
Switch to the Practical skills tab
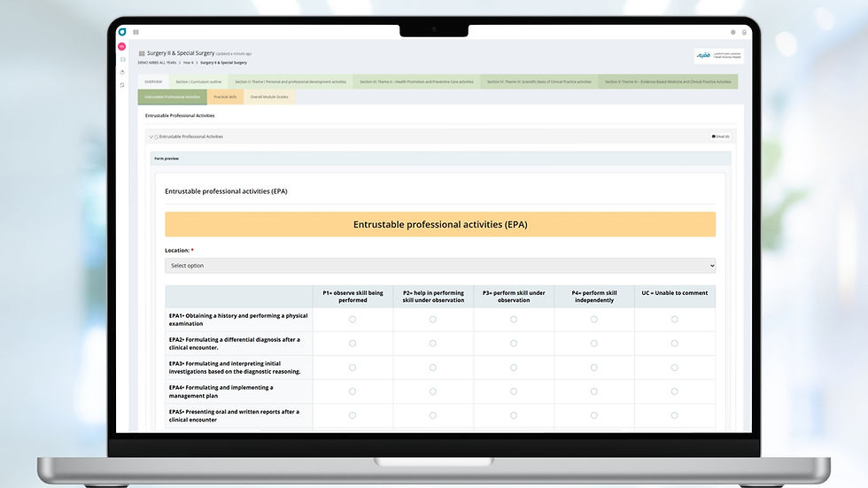click(x=225, y=97)
